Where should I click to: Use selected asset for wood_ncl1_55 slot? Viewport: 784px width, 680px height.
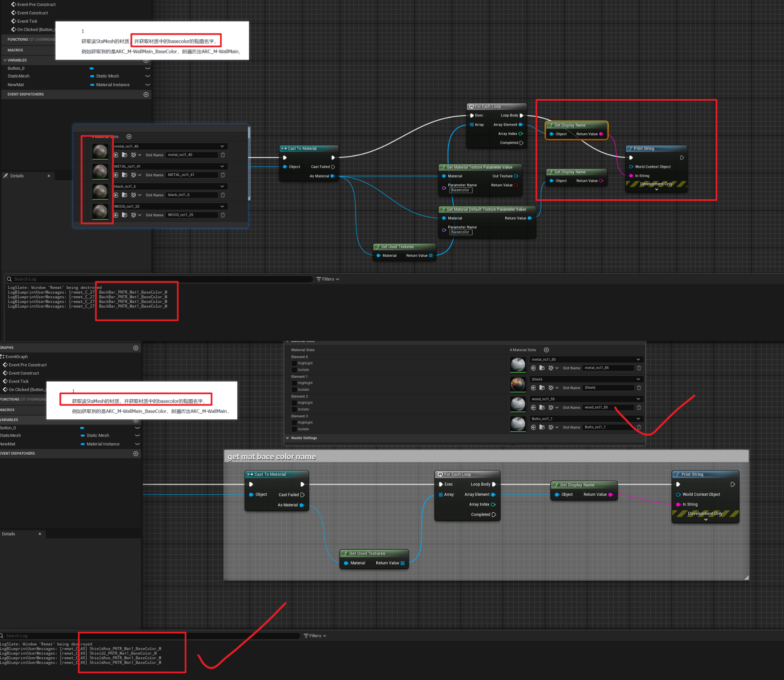(x=533, y=408)
